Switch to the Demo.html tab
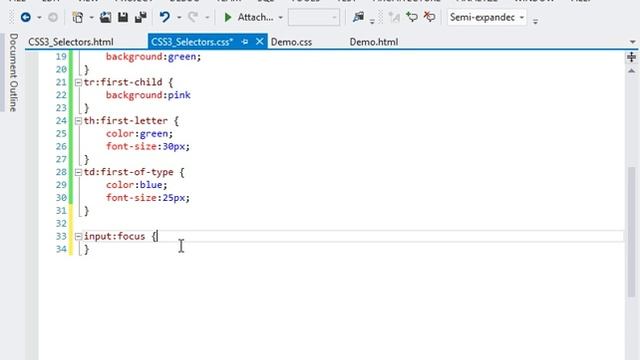Image resolution: width=640 pixels, height=360 pixels. (374, 42)
